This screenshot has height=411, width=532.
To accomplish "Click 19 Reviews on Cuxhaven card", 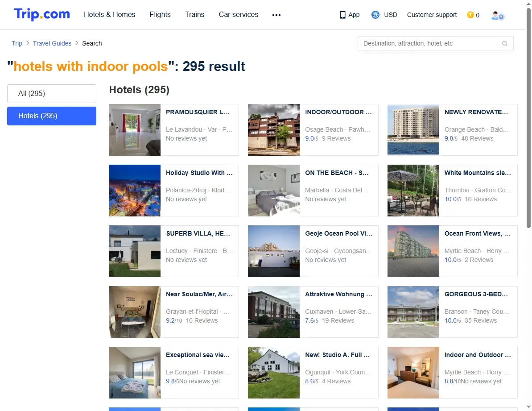I will 338,321.
